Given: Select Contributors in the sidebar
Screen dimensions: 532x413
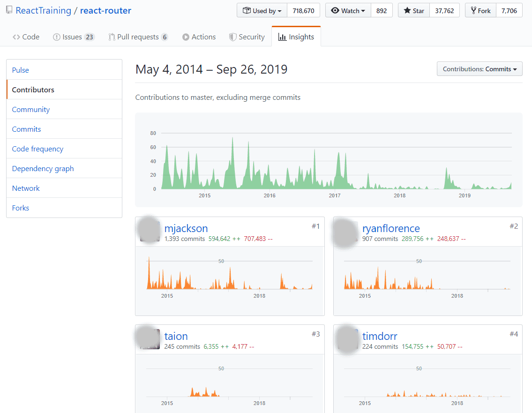Looking at the screenshot, I should pos(64,90).
